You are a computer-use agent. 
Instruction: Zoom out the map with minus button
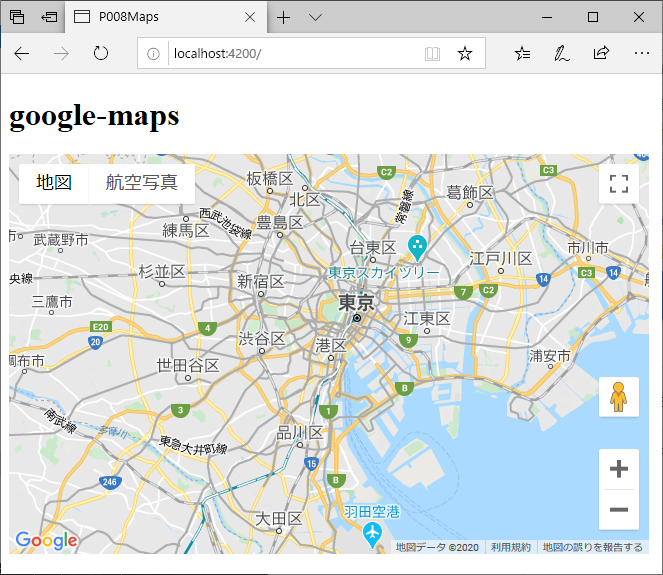coord(619,509)
